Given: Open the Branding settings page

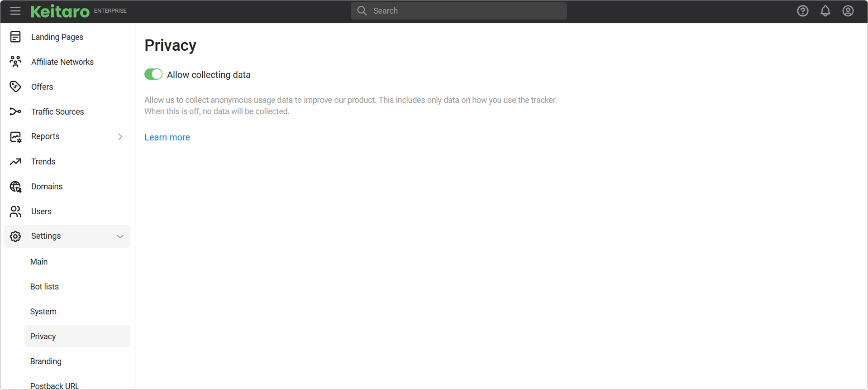Looking at the screenshot, I should pos(46,361).
